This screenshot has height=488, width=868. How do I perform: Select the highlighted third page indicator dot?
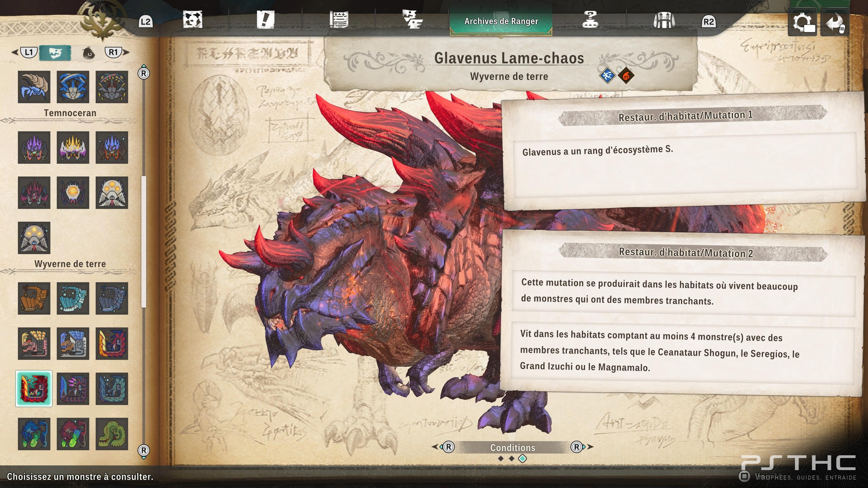[523, 459]
